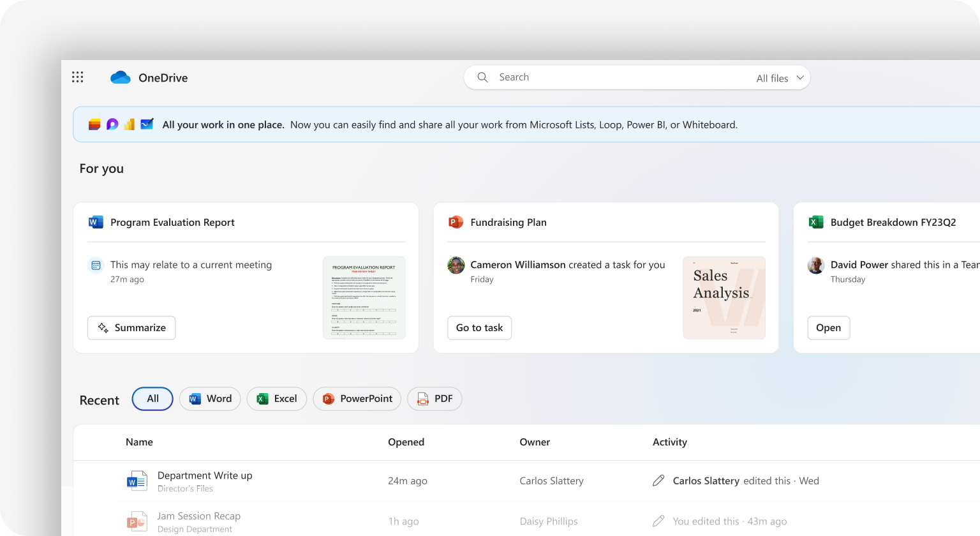Sort by the Activity column header
The height and width of the screenshot is (536, 980).
click(x=670, y=442)
